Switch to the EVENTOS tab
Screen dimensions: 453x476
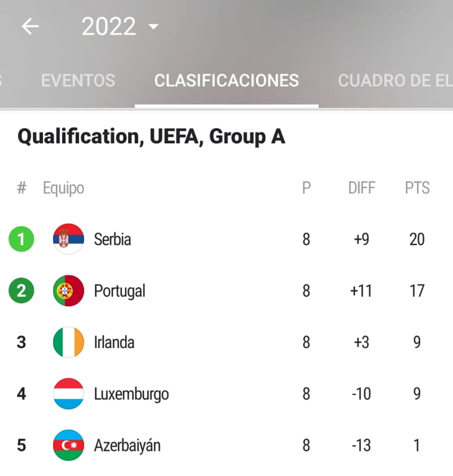coord(78,80)
